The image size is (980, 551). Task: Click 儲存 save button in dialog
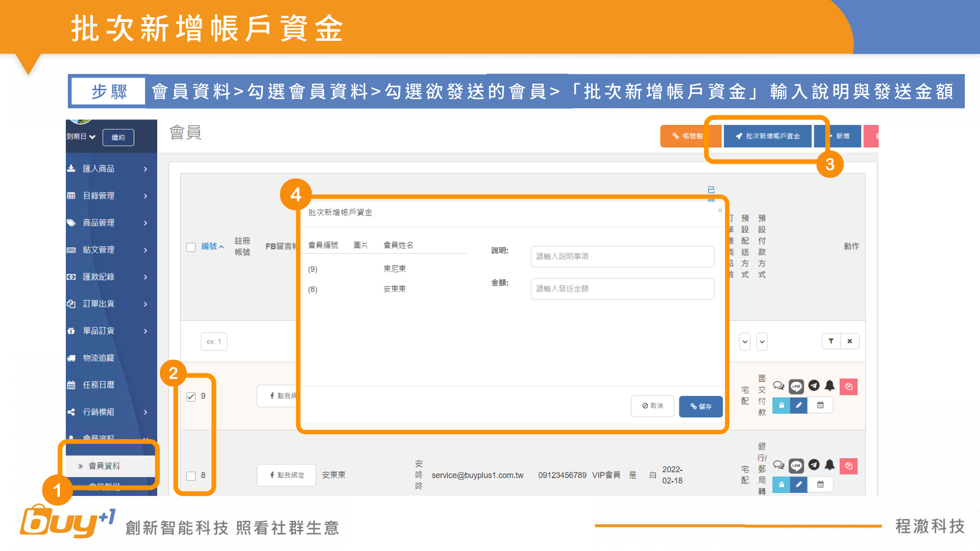(701, 407)
